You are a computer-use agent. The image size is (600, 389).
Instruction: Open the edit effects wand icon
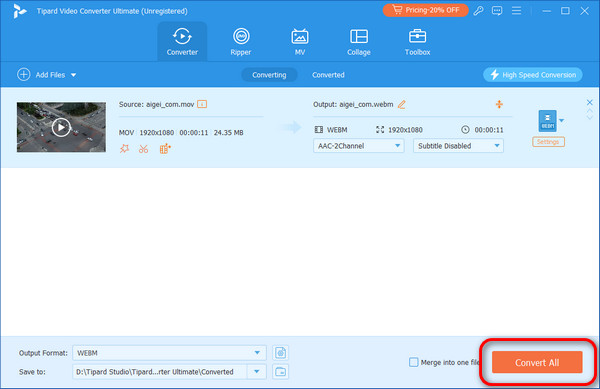pyautogui.click(x=124, y=149)
